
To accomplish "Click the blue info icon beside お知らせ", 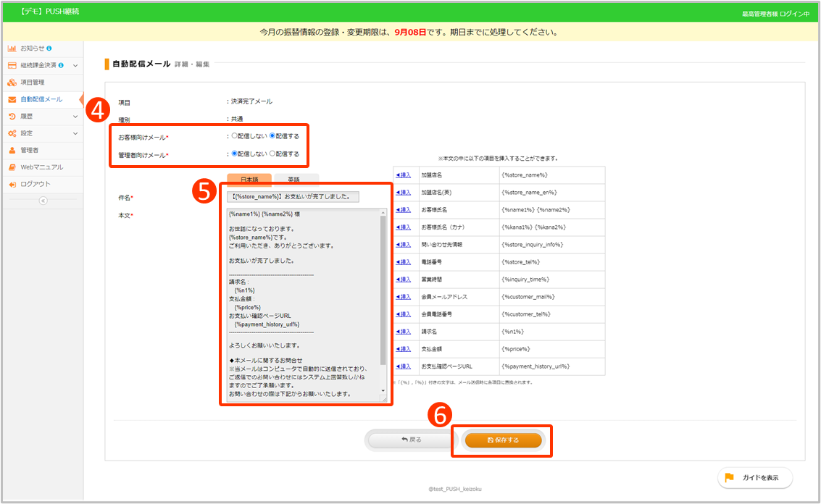I will pyautogui.click(x=49, y=49).
